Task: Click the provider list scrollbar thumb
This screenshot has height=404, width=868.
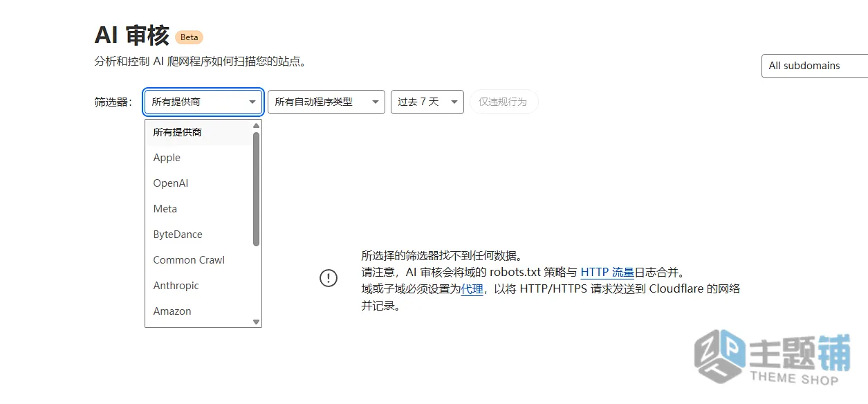Action: (257, 189)
